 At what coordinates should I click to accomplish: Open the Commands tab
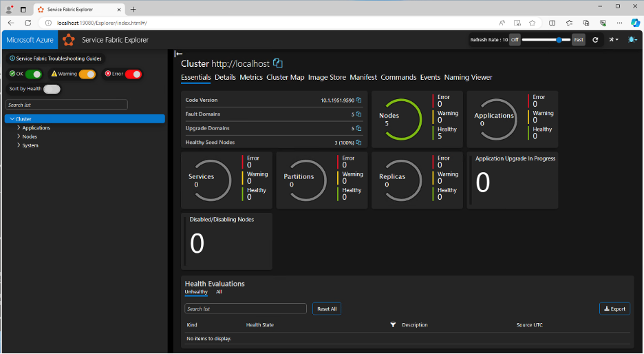pos(398,77)
